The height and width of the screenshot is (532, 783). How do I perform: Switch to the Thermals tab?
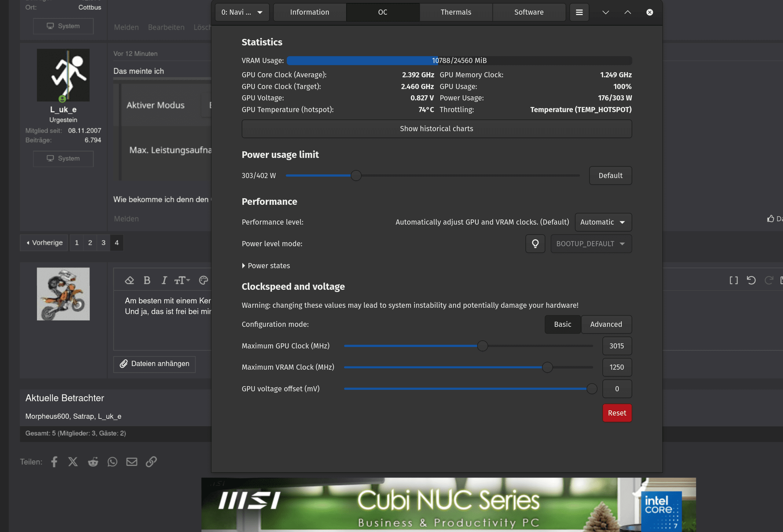(456, 12)
